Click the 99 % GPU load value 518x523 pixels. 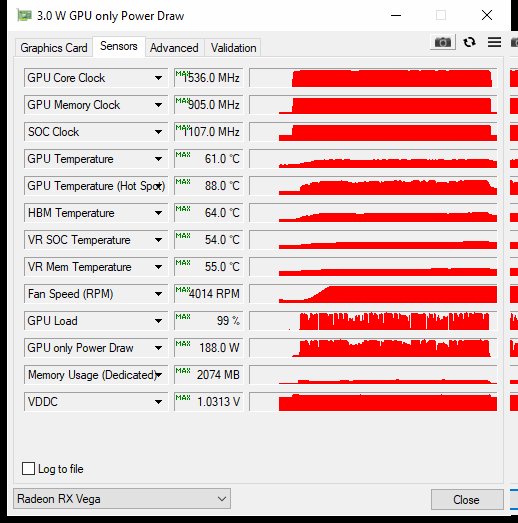(209, 321)
